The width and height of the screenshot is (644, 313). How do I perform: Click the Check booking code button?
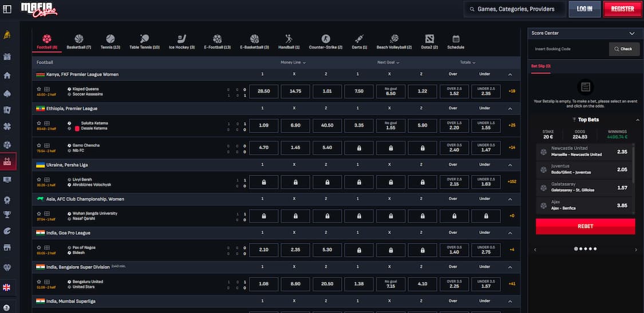pyautogui.click(x=624, y=49)
